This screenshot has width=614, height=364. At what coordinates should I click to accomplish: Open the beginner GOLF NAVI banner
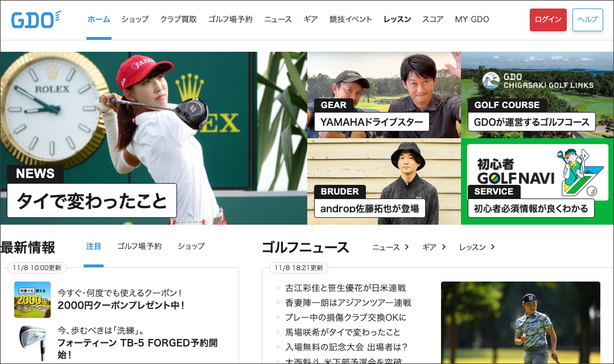(x=537, y=172)
